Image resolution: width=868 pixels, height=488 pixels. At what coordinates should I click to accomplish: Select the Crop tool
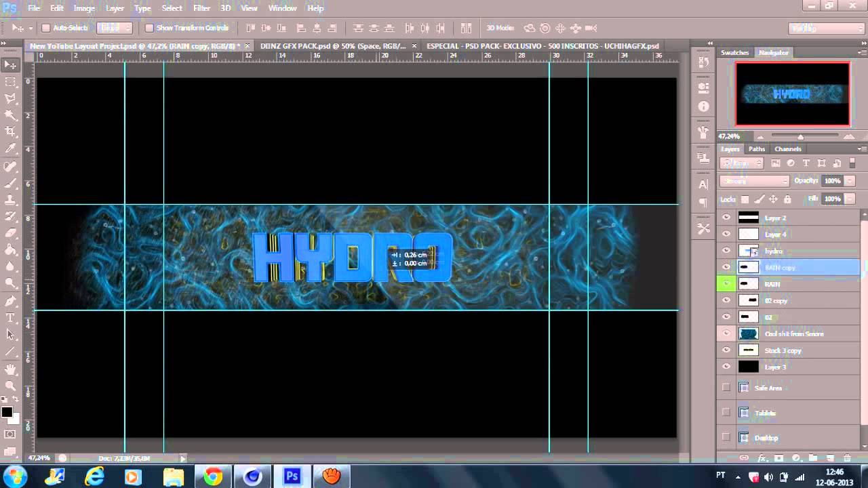[10, 132]
